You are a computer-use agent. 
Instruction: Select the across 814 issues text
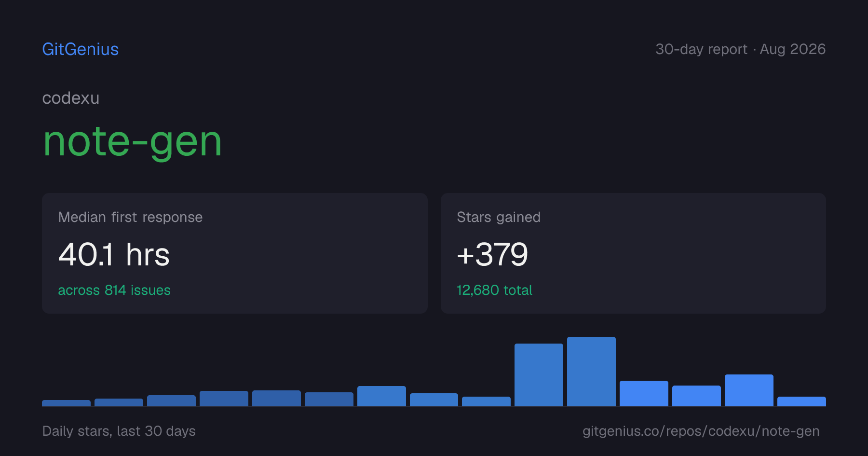pos(114,290)
